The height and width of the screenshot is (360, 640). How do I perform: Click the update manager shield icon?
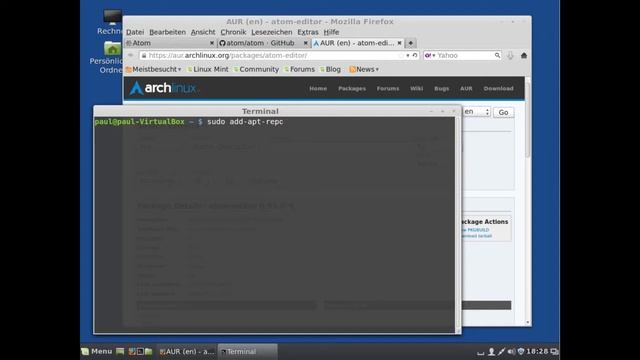pyautogui.click(x=521, y=351)
